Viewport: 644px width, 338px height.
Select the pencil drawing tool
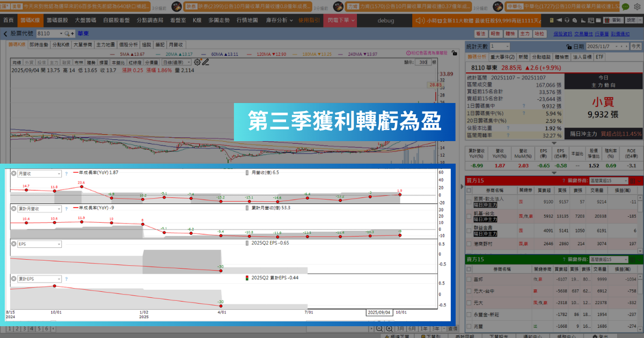click(x=205, y=62)
